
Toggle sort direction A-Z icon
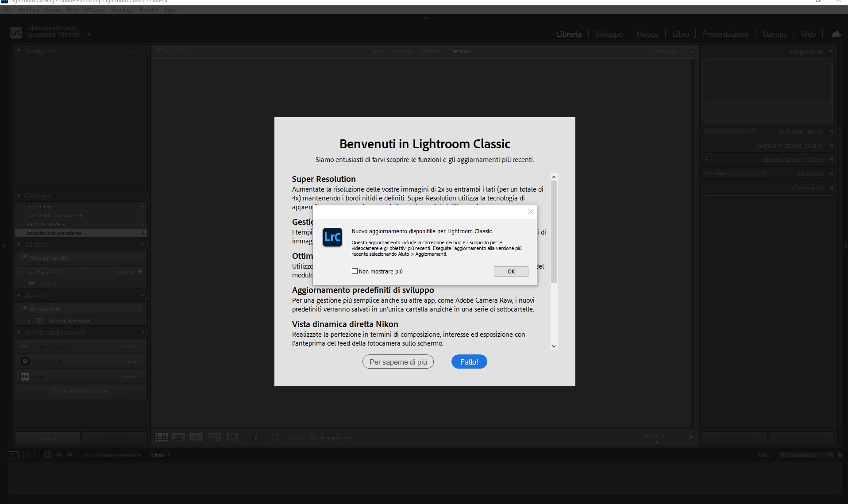click(x=278, y=438)
